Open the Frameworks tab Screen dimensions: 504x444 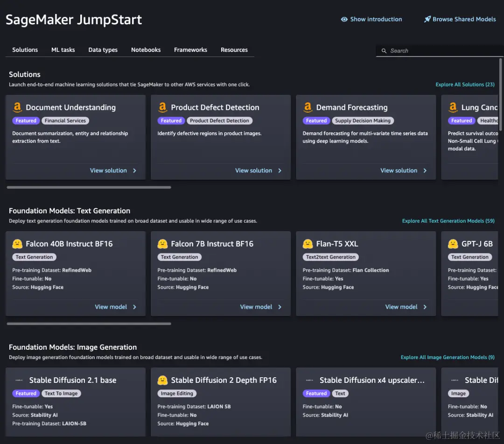pos(190,50)
